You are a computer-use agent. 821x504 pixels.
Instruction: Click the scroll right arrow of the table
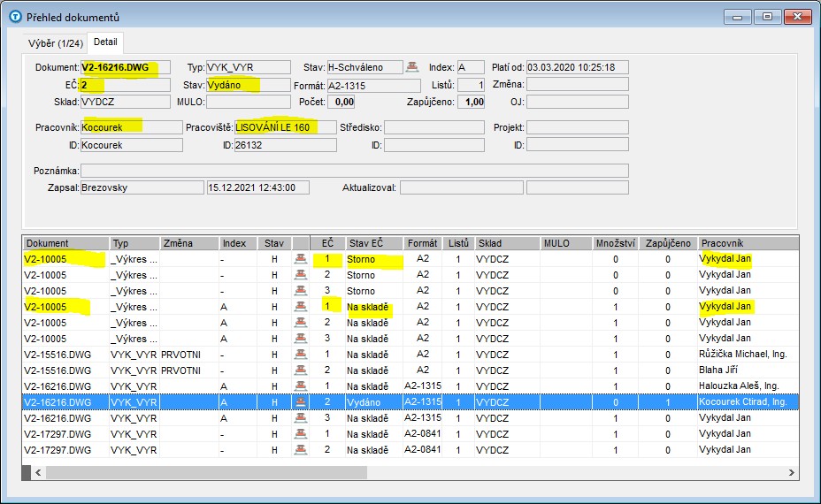(791, 472)
